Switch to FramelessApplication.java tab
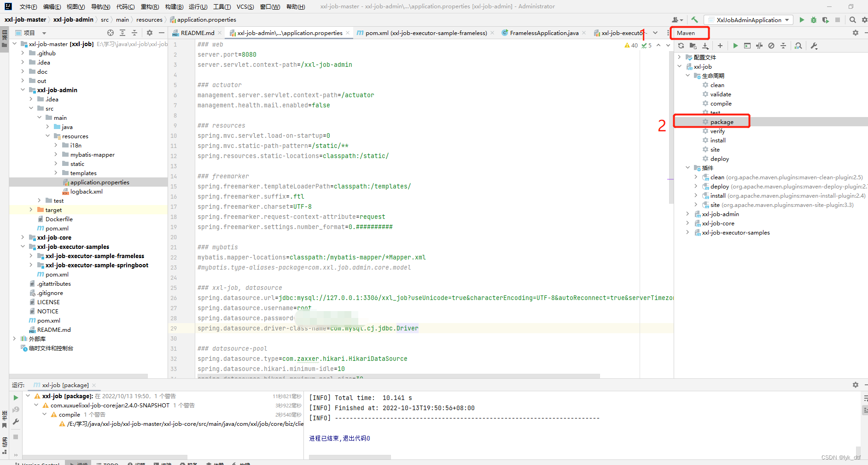The height and width of the screenshot is (465, 868). click(x=544, y=33)
